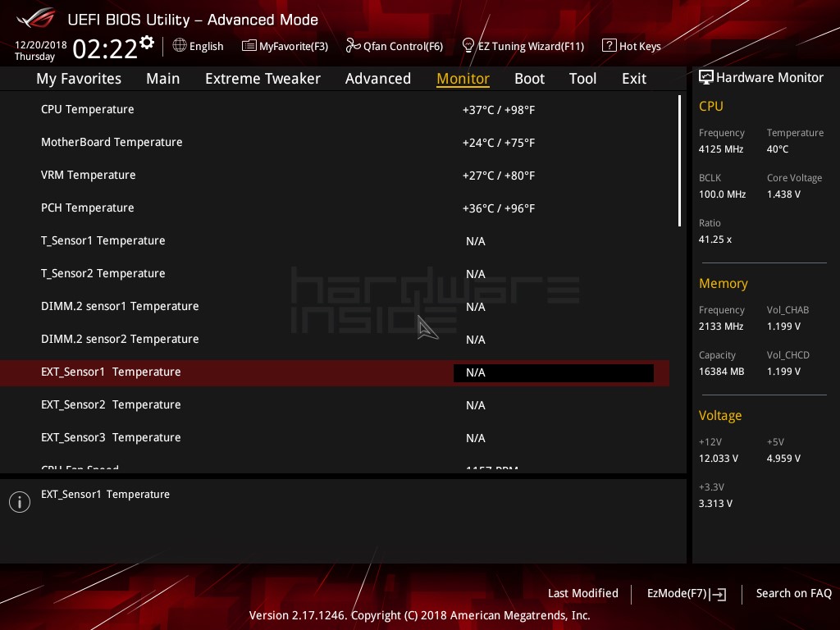Select EXT_Sensor2 Temperature row
The width and height of the screenshot is (840, 630).
pos(335,405)
